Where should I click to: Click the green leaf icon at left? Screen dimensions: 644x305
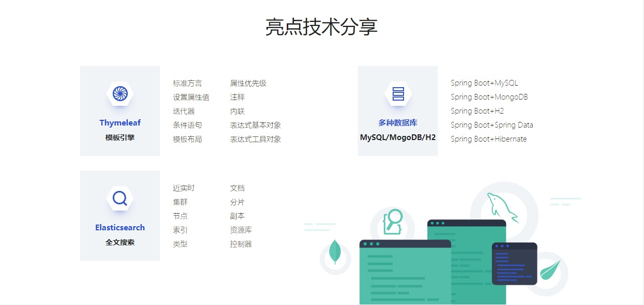tap(335, 253)
